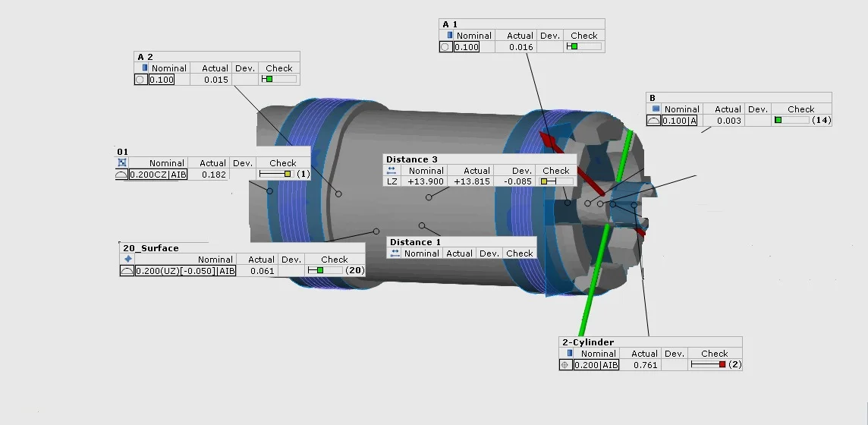868x425 pixels.
Task: Click the blue star icon in 20_Surface label
Action: tap(127, 260)
